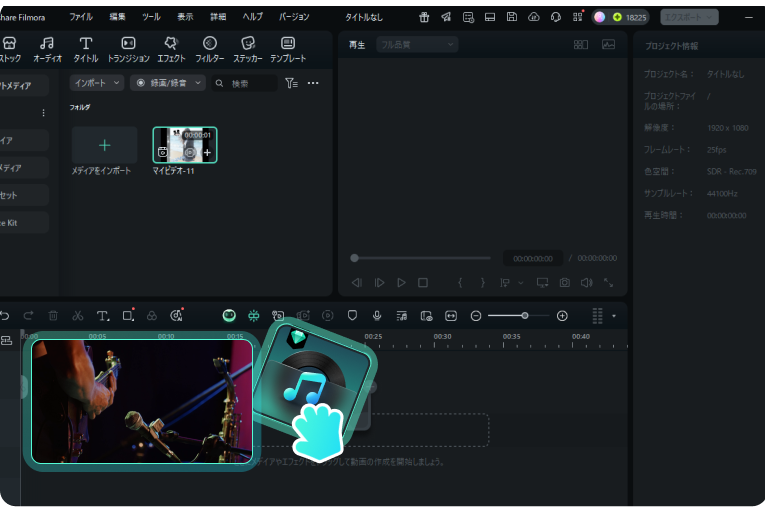Delete the selected clip with trash
This screenshot has width=768, height=507.
[x=53, y=316]
